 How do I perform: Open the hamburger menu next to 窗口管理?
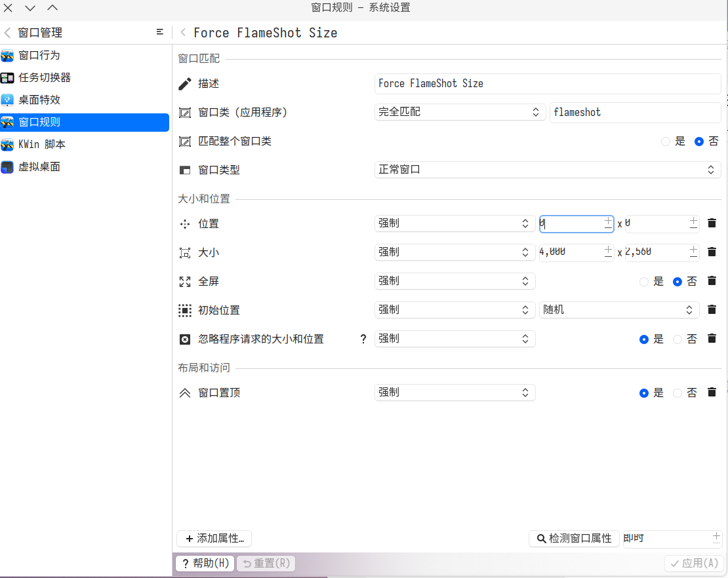tap(160, 32)
